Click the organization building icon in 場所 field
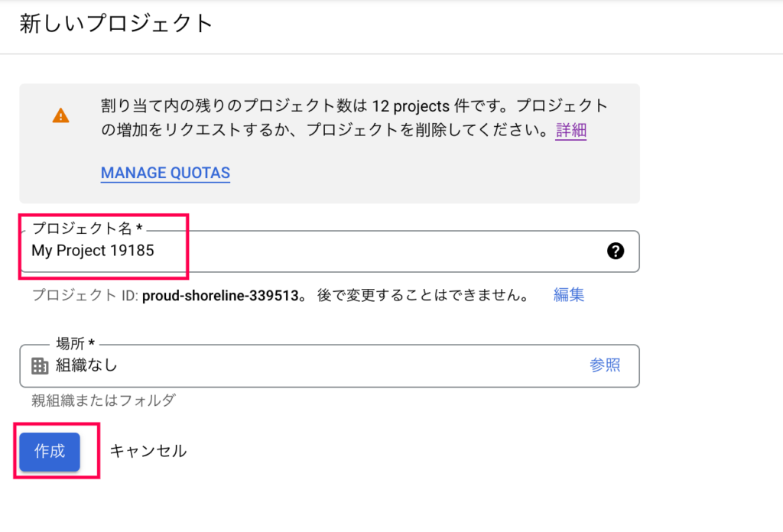Screen dimensions: 783x532 coord(40,366)
